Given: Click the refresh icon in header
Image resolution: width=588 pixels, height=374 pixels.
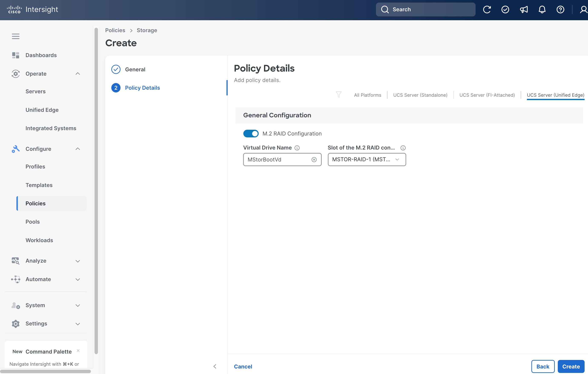Looking at the screenshot, I should pos(487,10).
